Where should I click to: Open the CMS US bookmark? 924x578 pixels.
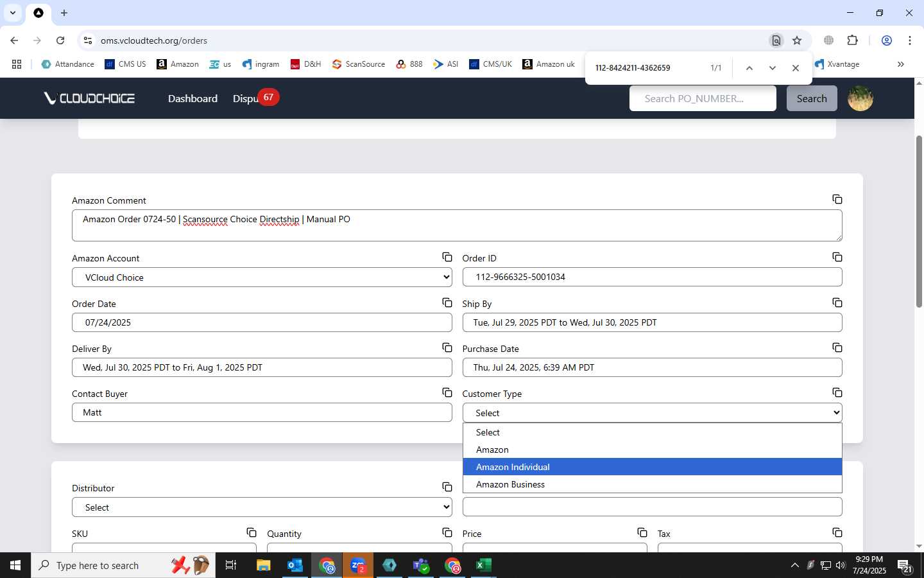click(x=125, y=64)
